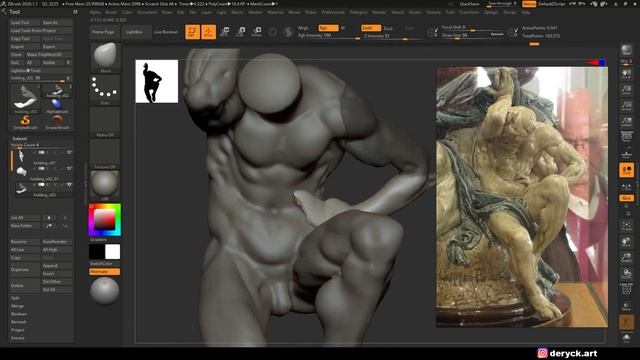Click the Append button
The width and height of the screenshot is (640, 360).
tap(57, 266)
